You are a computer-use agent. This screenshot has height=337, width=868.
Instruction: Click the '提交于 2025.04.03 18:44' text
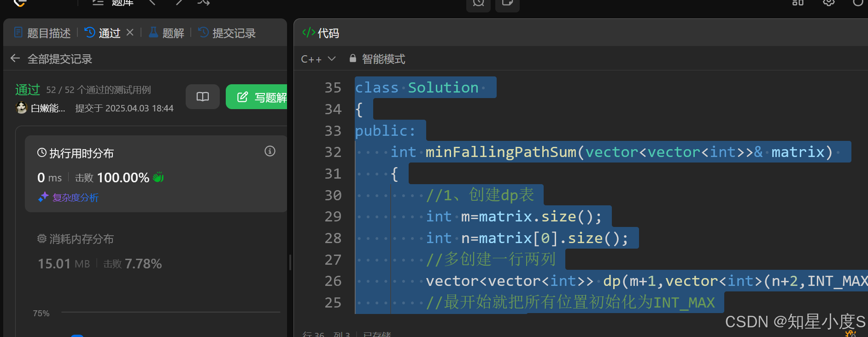point(124,108)
